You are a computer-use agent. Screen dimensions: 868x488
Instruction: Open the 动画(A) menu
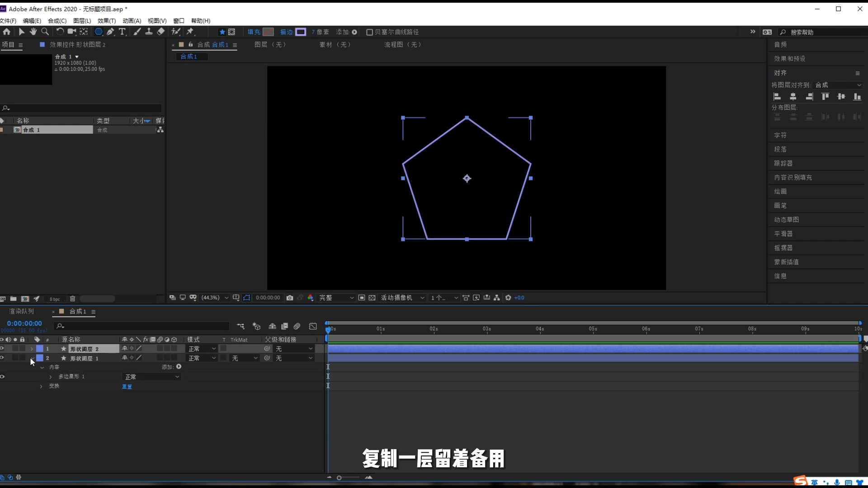tap(132, 21)
